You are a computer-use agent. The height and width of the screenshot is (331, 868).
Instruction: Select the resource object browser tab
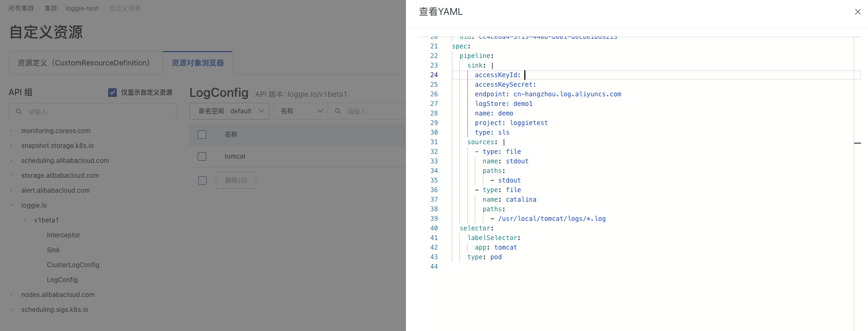pyautogui.click(x=198, y=63)
